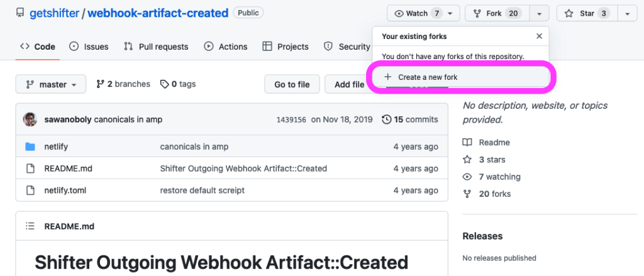Screen dimensions: 644x276
Task: Click the Actions play icon
Action: (209, 47)
